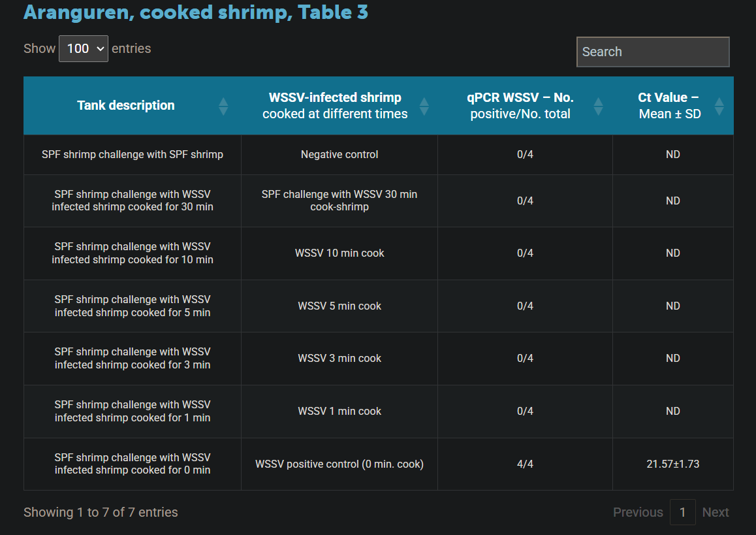756x535 pixels.
Task: Select the WSSV 5 min cook cell
Action: coord(339,306)
